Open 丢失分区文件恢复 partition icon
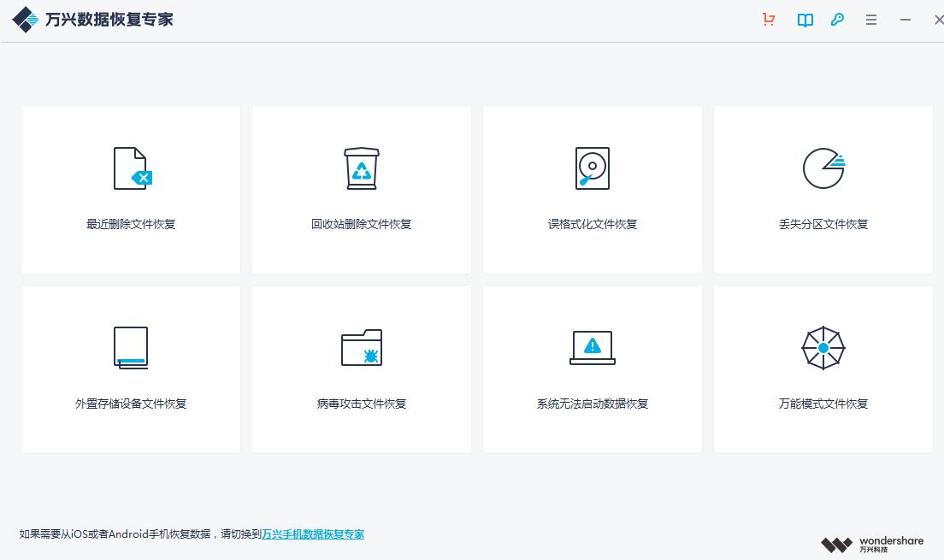The image size is (944, 560). tap(823, 168)
